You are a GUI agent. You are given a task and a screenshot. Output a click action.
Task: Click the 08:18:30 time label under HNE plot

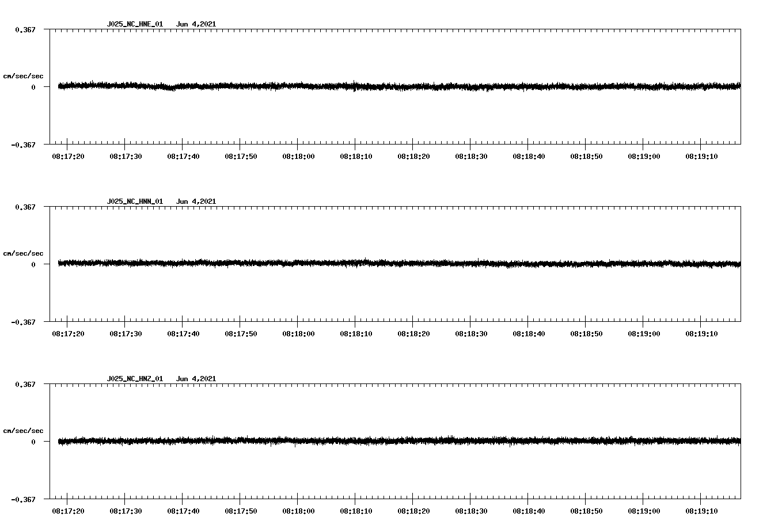coord(471,157)
